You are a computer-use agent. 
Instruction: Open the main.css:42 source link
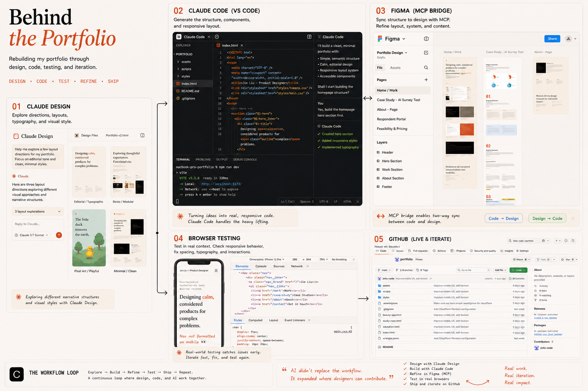pos(343,331)
